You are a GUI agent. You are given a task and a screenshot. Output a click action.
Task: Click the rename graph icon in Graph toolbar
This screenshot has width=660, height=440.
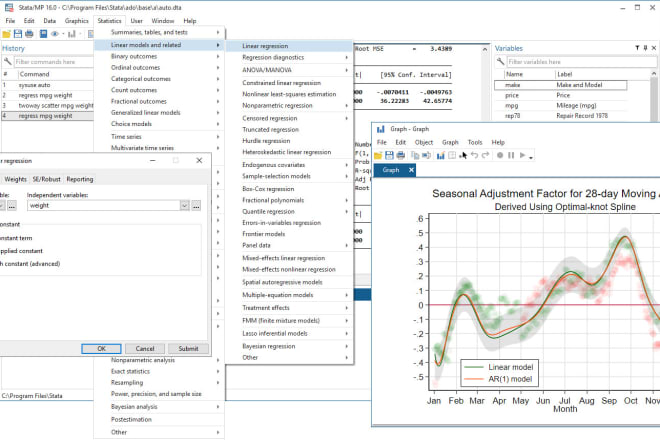click(x=426, y=155)
